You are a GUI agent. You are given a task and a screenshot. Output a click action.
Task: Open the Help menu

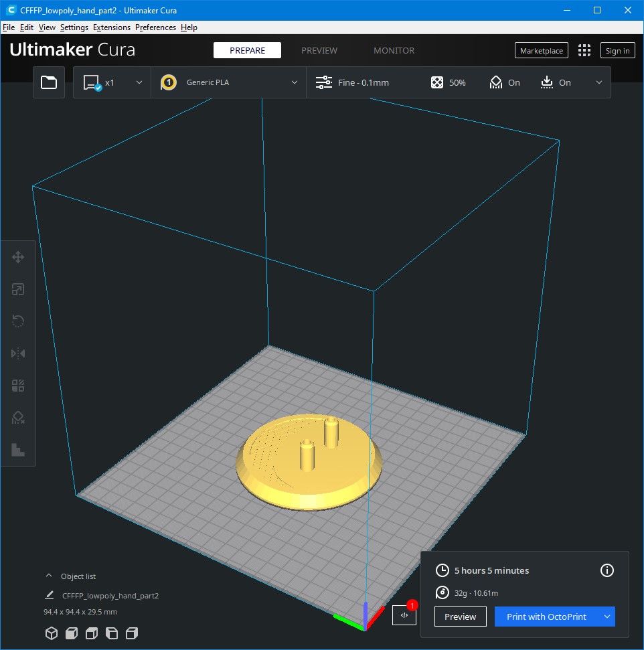[189, 27]
